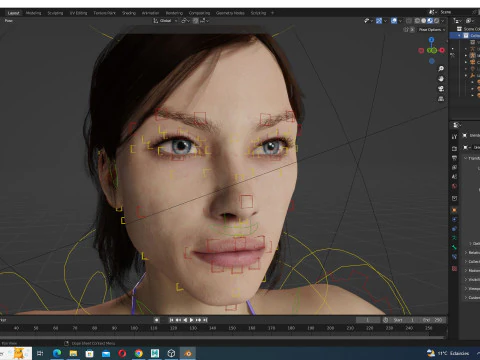Select wireframe shading sphere icon
480x360 pixels.
point(417,21)
